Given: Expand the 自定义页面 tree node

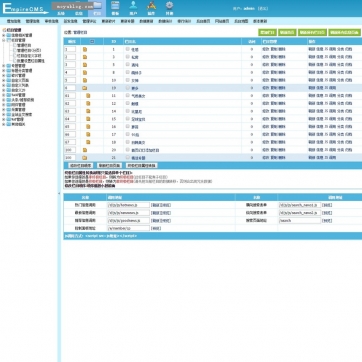Looking at the screenshot, I should 4,80.
